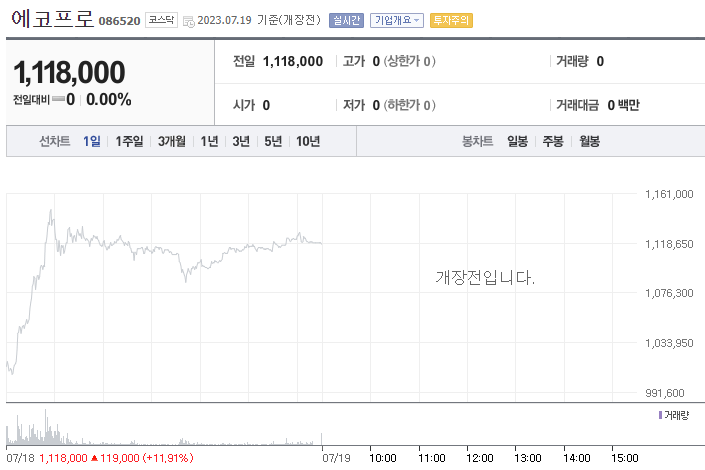Switch to the 주봉 weekly candle chart
This screenshot has height=470, width=705.
553,142
